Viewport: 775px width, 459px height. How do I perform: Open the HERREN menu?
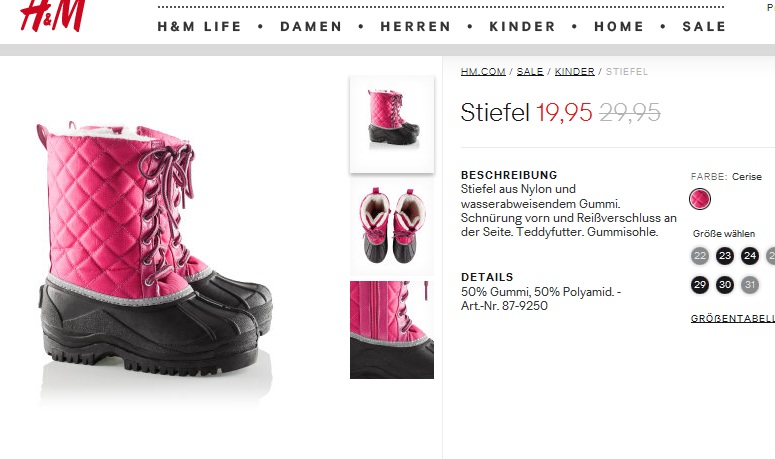point(416,26)
